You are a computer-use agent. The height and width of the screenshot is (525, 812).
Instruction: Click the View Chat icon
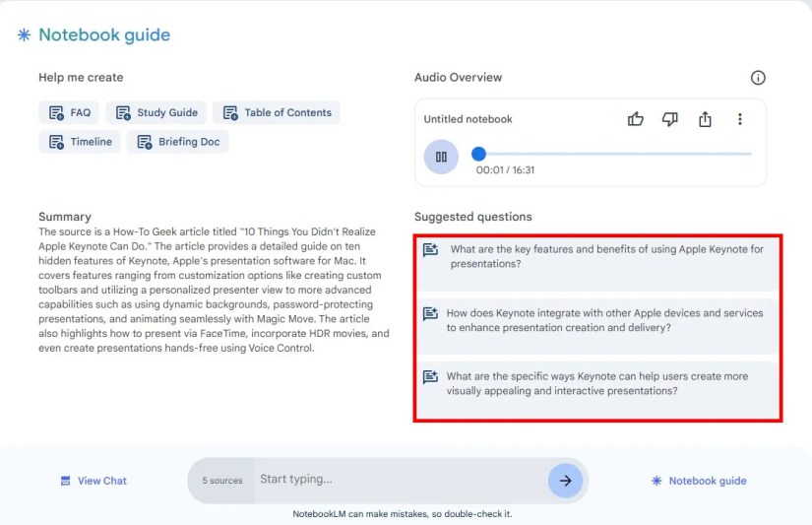click(65, 481)
